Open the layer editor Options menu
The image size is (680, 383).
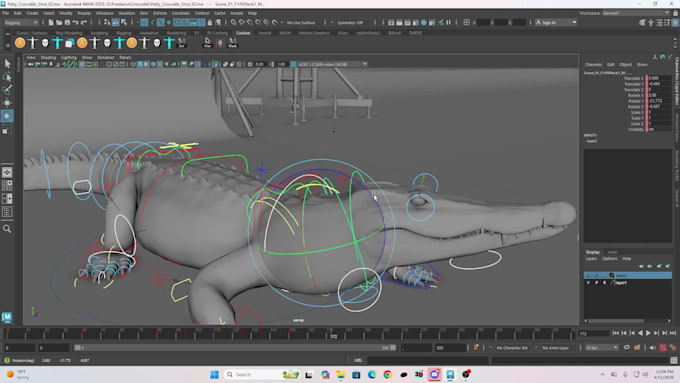coord(609,259)
